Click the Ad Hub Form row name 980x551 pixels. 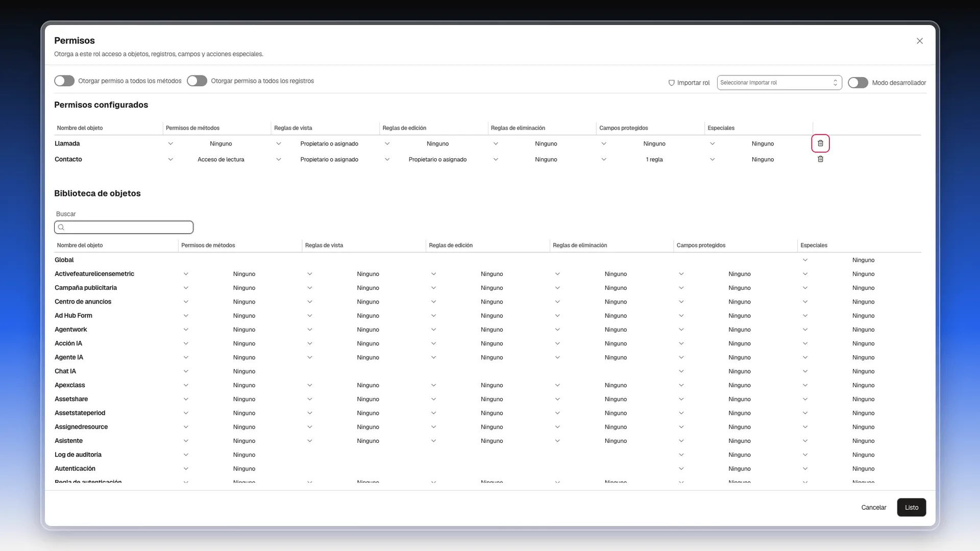click(x=73, y=316)
